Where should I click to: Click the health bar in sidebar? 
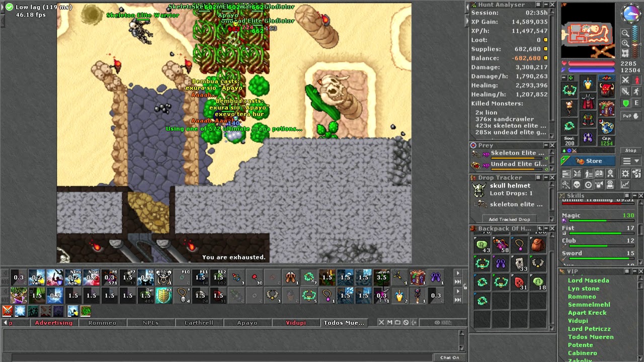pos(592,63)
